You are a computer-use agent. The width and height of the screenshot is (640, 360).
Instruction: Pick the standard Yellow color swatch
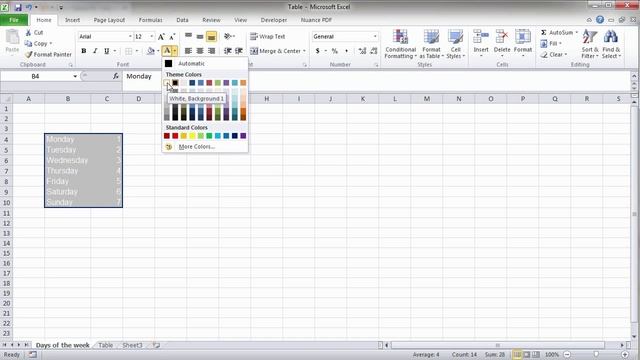192,136
